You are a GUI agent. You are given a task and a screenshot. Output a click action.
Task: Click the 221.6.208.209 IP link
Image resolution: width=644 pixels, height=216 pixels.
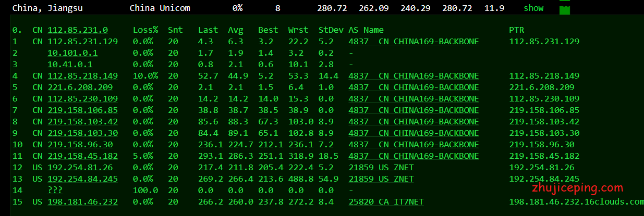click(x=80, y=87)
